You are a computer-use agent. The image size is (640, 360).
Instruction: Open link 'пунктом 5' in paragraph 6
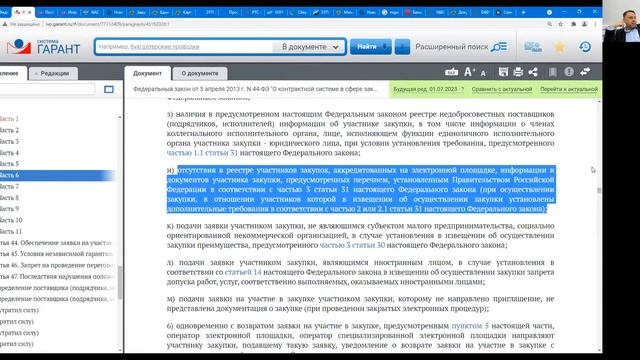tap(470, 326)
